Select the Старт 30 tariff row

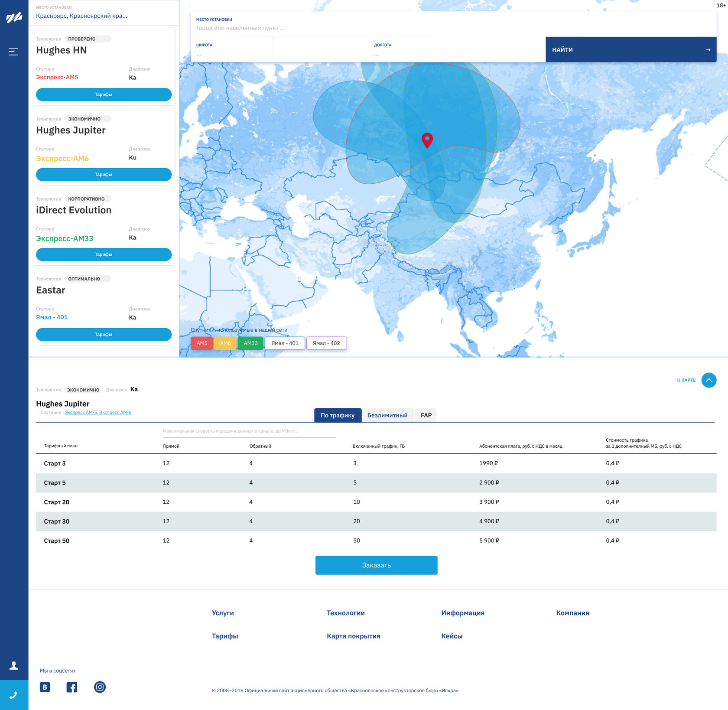pyautogui.click(x=376, y=521)
